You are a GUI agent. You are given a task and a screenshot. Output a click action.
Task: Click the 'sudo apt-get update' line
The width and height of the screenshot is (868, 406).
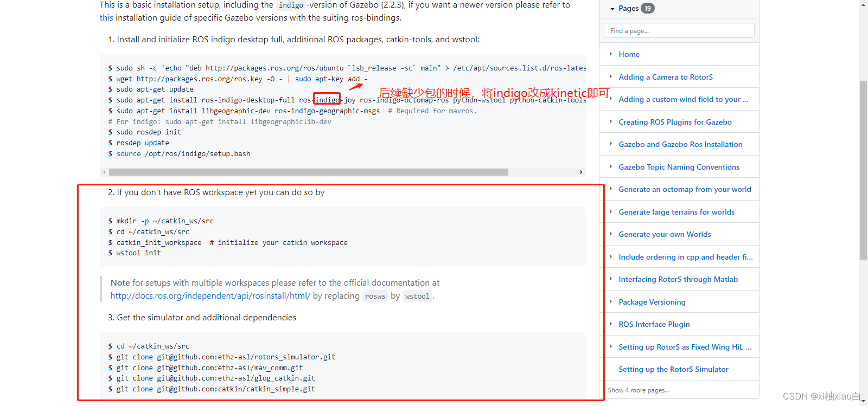tap(150, 89)
